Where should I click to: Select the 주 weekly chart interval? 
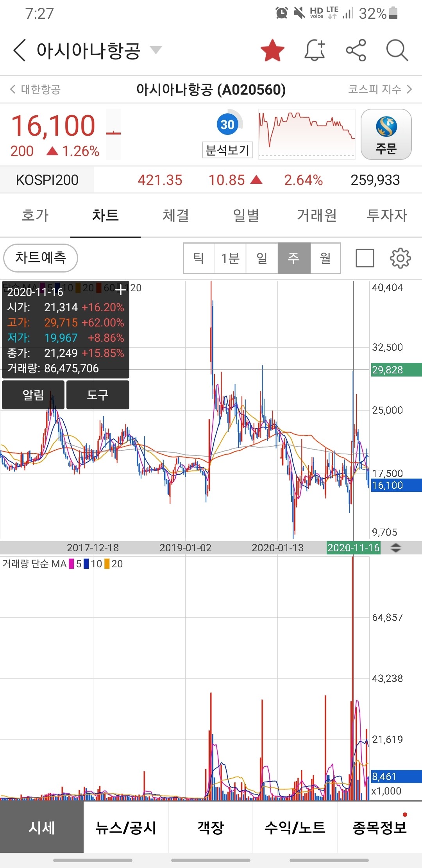(294, 258)
